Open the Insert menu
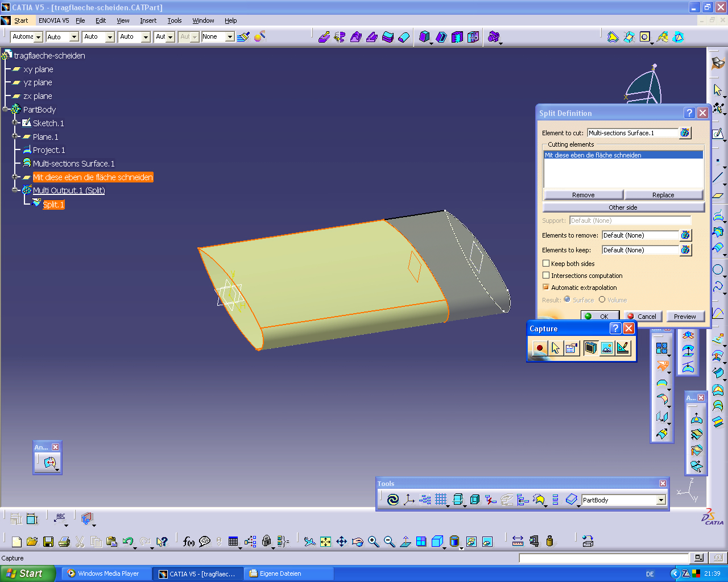This screenshot has width=728, height=582. [x=148, y=20]
